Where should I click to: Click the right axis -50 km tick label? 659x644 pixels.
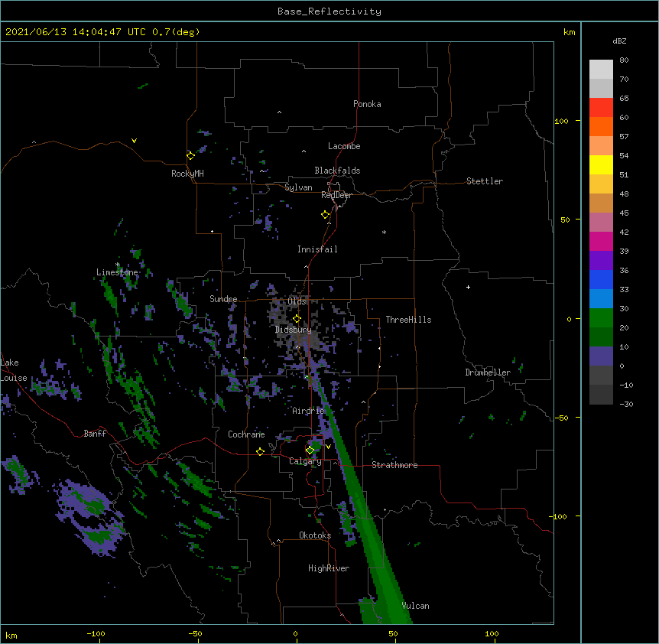pyautogui.click(x=561, y=418)
